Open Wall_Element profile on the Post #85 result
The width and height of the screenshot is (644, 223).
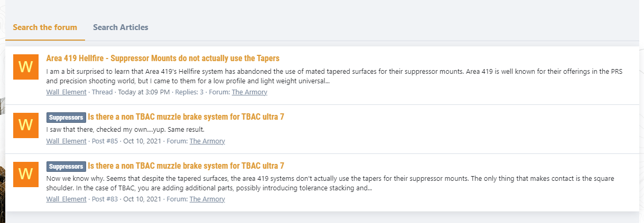66,141
